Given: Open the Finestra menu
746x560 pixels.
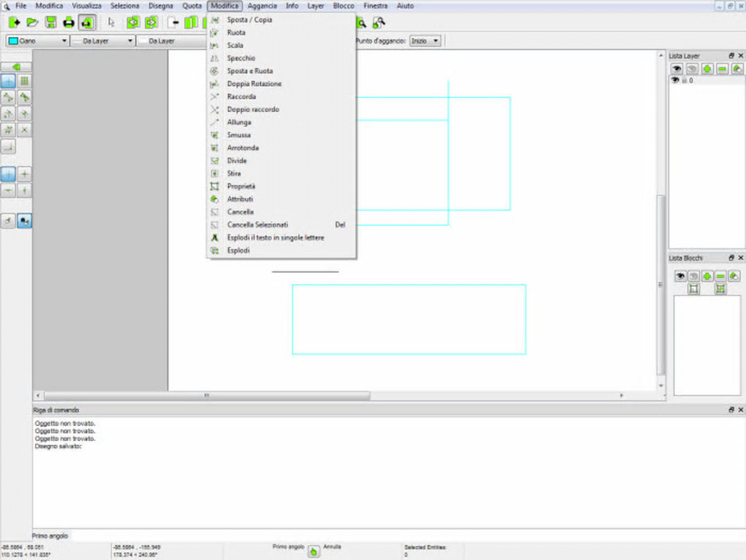Looking at the screenshot, I should tap(375, 6).
